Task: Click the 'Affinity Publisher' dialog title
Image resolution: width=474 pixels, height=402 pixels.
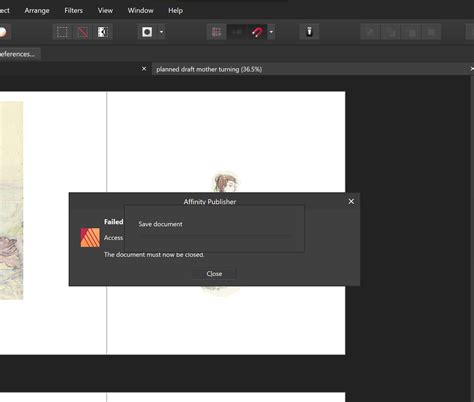Action: [210, 202]
